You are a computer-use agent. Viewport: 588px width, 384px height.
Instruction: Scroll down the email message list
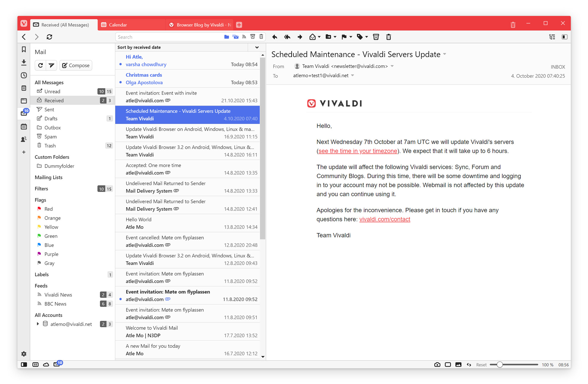pyautogui.click(x=262, y=355)
